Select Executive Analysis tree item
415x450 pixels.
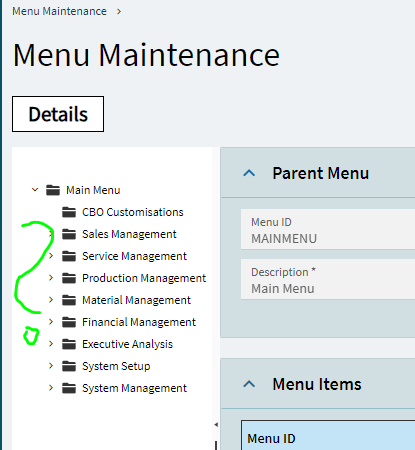pos(127,344)
